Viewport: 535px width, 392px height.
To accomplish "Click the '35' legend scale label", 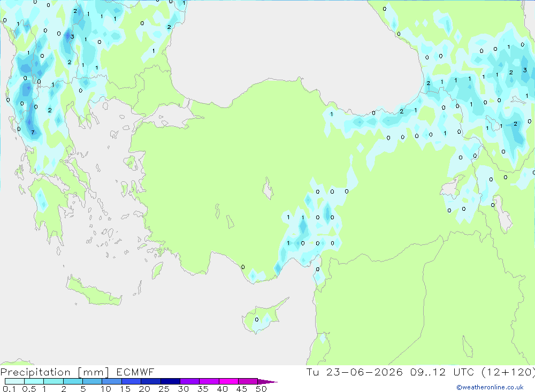I will [203, 389].
